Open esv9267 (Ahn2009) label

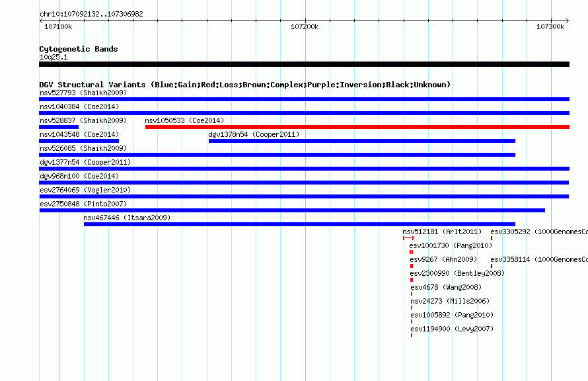coord(443,259)
